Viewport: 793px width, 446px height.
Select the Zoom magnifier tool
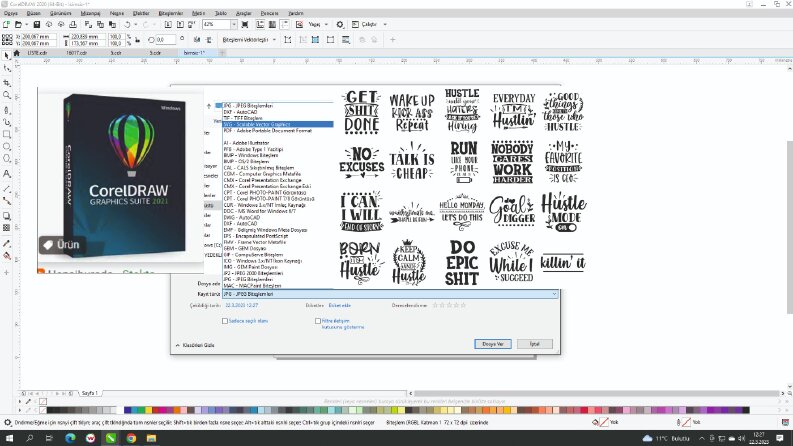pos(7,95)
